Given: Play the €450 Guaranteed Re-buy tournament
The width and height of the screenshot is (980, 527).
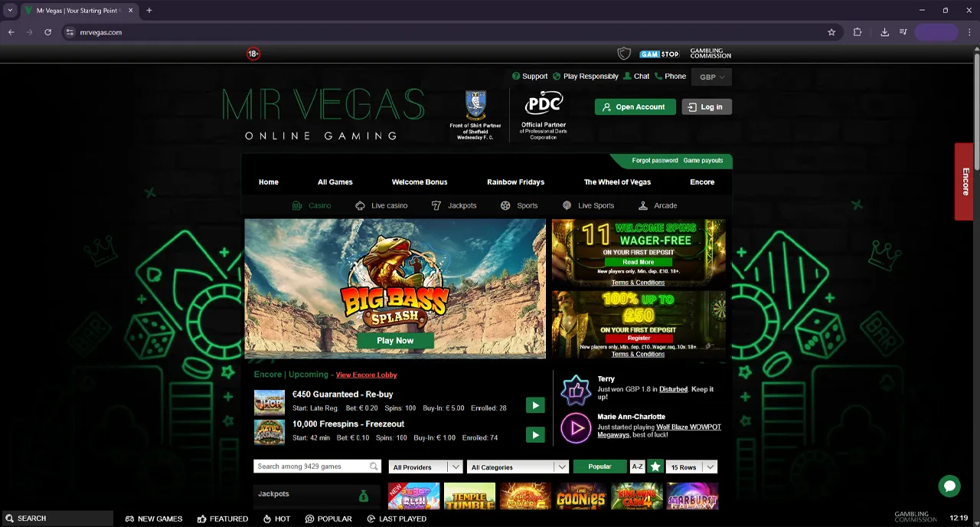Looking at the screenshot, I should tap(535, 405).
